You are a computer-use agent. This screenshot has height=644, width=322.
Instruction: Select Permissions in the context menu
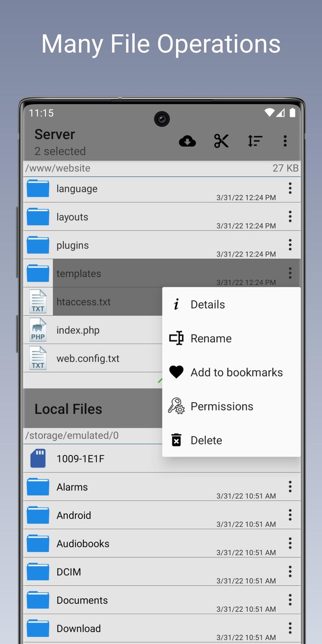(x=221, y=406)
